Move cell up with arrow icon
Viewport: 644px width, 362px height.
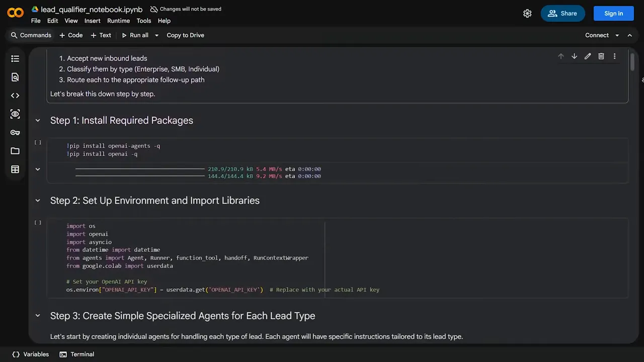561,56
